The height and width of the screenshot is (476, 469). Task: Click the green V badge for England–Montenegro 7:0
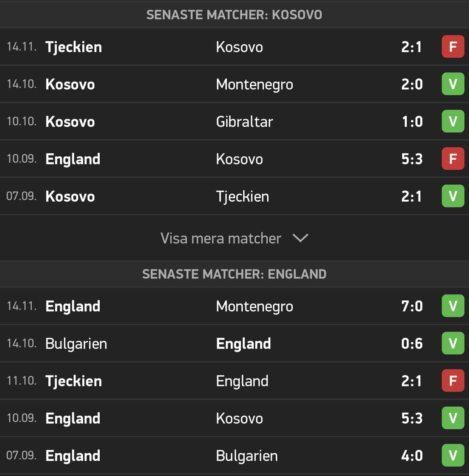(x=453, y=306)
